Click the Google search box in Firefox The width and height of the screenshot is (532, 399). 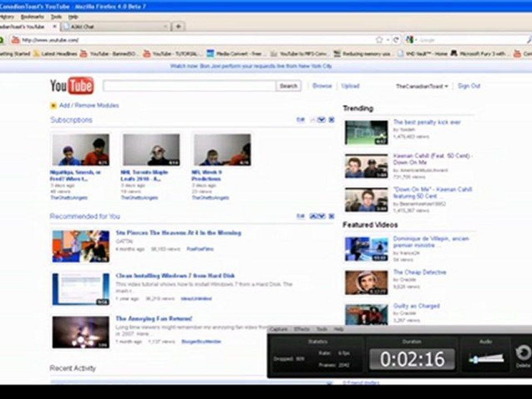pos(472,40)
